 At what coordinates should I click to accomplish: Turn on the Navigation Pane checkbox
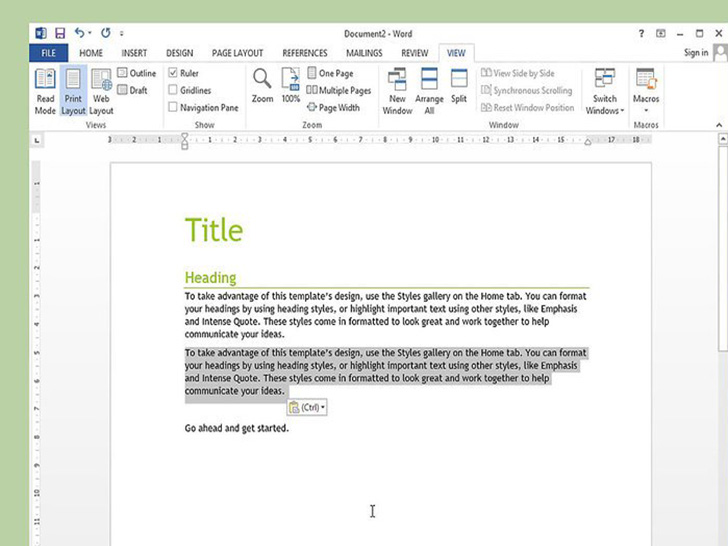tap(173, 107)
